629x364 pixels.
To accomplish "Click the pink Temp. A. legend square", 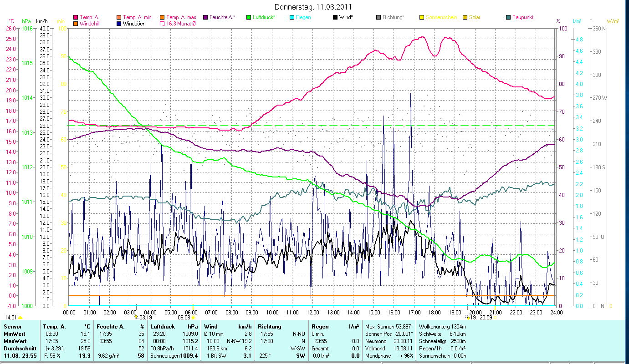I will (x=76, y=17).
